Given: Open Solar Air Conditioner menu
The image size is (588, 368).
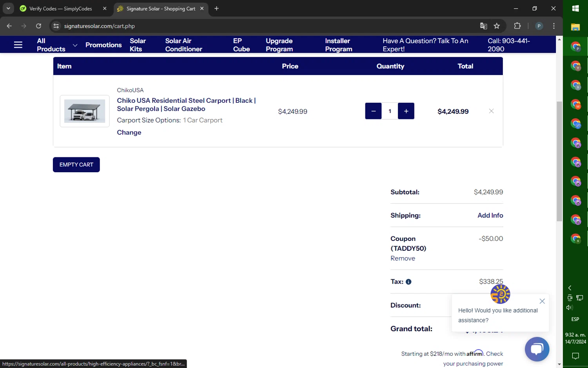Looking at the screenshot, I should [183, 45].
